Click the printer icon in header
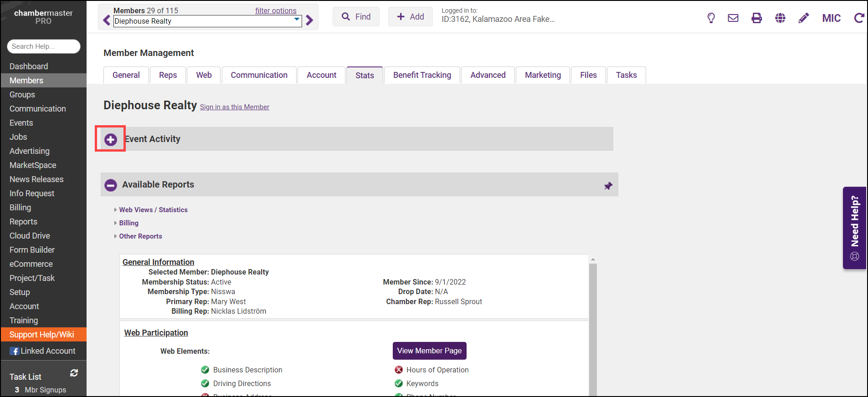The height and width of the screenshot is (397, 868). 756,18
